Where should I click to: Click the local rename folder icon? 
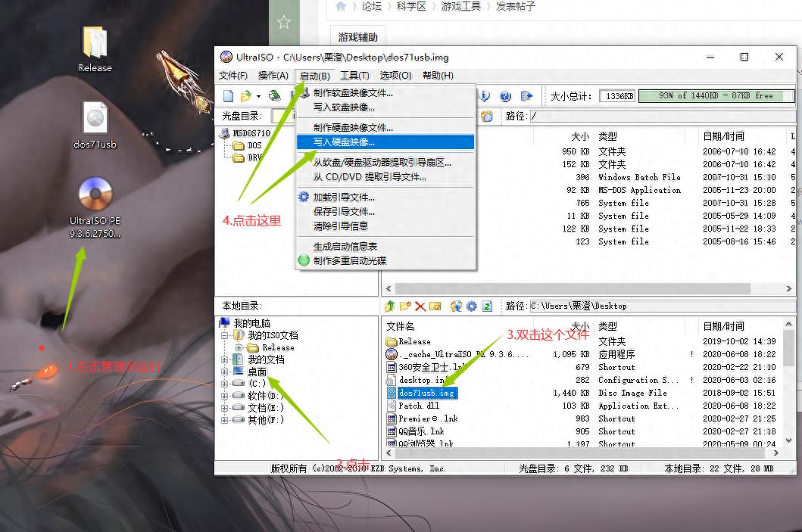point(435,306)
